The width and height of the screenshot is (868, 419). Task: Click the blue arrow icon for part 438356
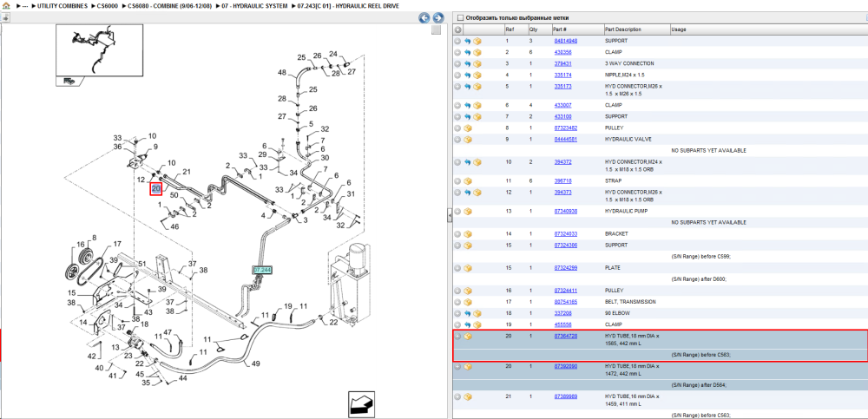point(467,52)
